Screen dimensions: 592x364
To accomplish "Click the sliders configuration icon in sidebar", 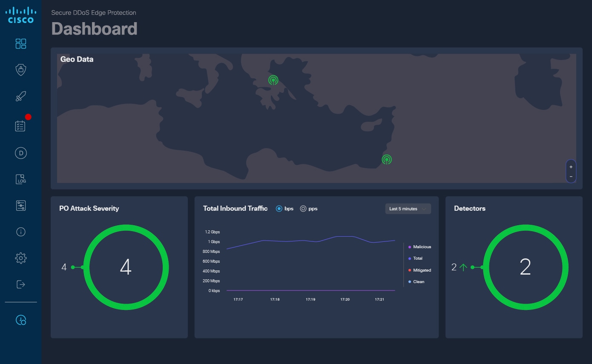I will (21, 206).
